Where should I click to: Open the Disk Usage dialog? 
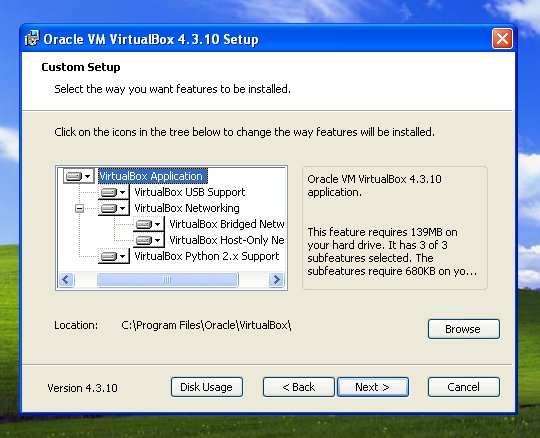tap(207, 387)
